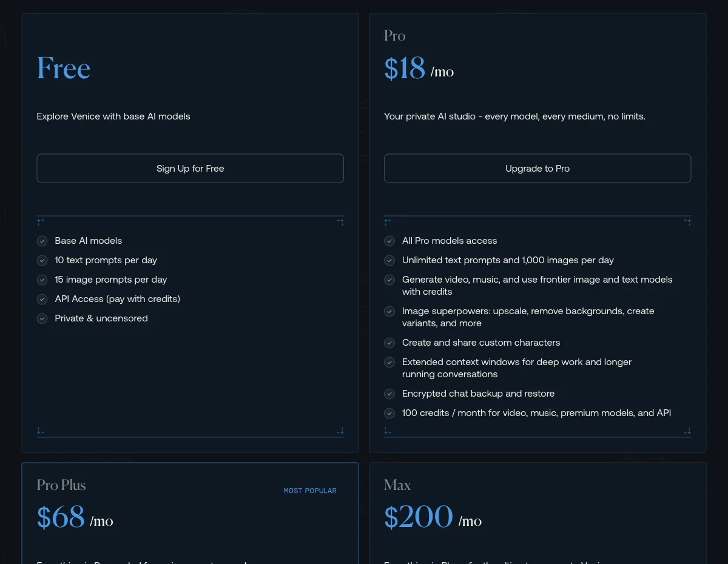Image resolution: width=728 pixels, height=564 pixels.
Task: Click '10 text prompts per day' text
Action: [x=106, y=260]
